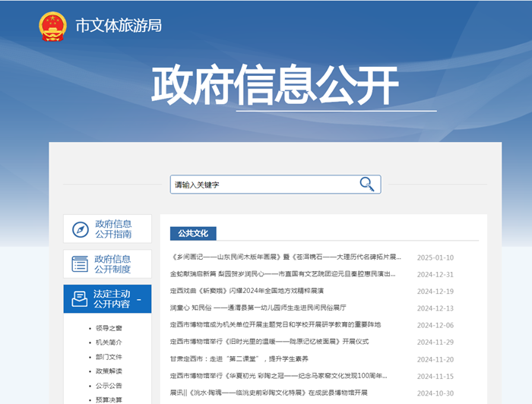Open 部门文件 in the sidebar
The width and height of the screenshot is (532, 404).
click(x=109, y=357)
